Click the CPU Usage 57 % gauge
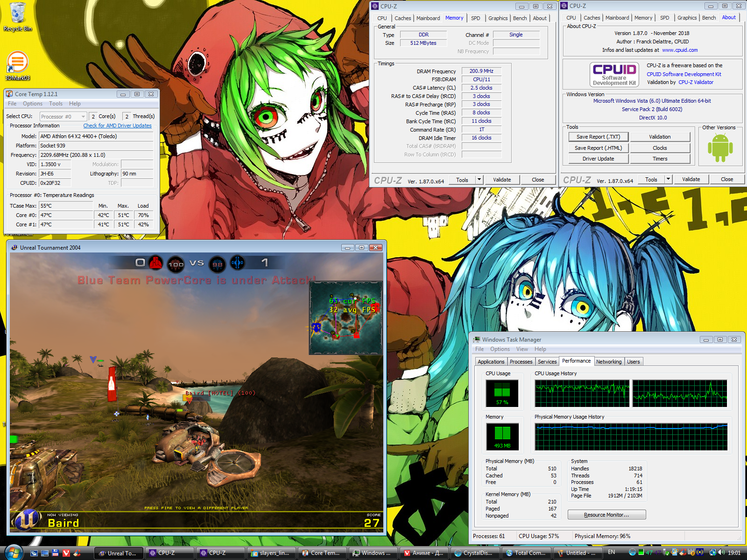 (x=502, y=393)
